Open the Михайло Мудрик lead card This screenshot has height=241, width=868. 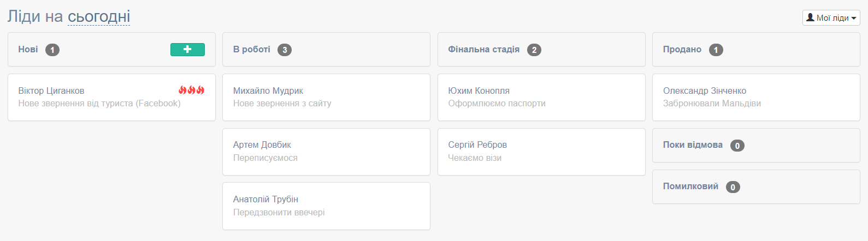tap(326, 97)
